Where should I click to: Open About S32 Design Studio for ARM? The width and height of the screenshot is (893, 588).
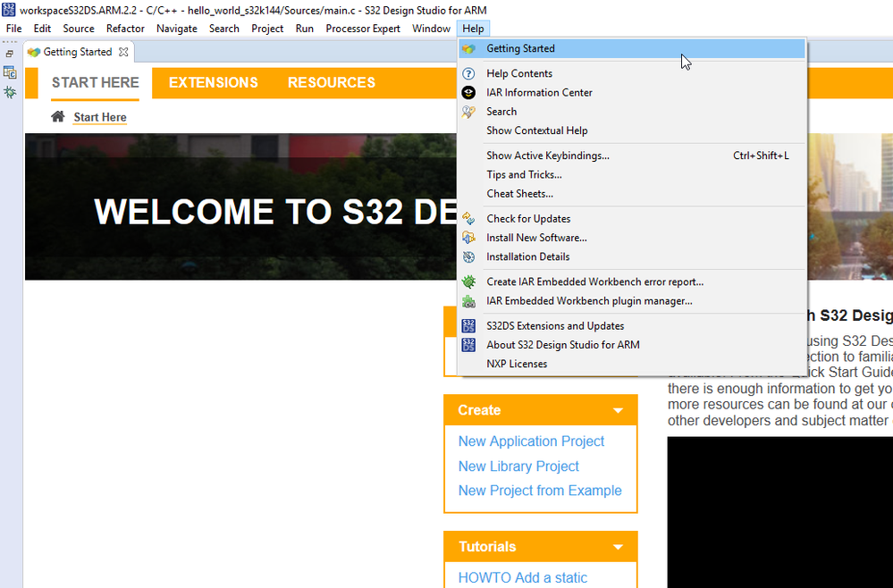pos(632,345)
